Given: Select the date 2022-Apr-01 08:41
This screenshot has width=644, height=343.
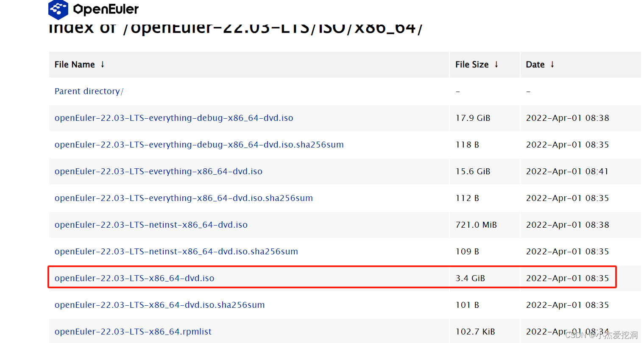Looking at the screenshot, I should tap(567, 171).
